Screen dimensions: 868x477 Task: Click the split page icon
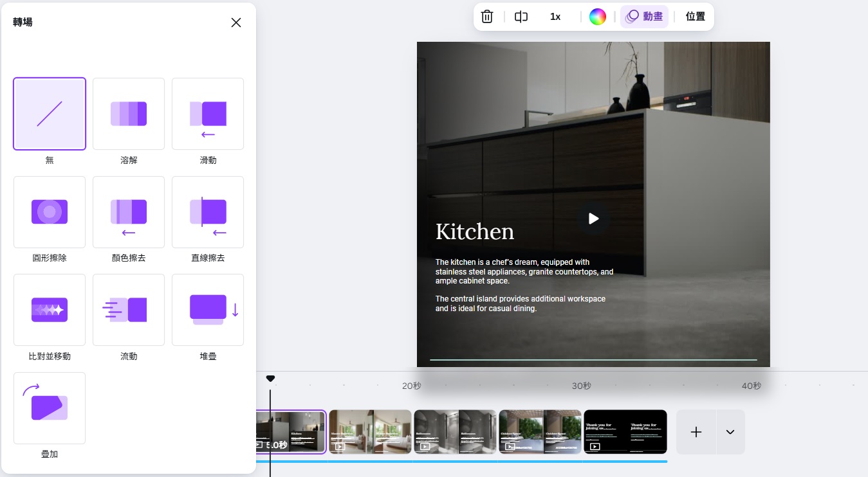click(521, 17)
